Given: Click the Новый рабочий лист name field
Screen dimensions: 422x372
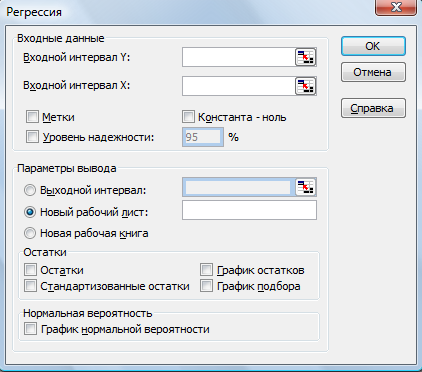Looking at the screenshot, I should tap(249, 210).
